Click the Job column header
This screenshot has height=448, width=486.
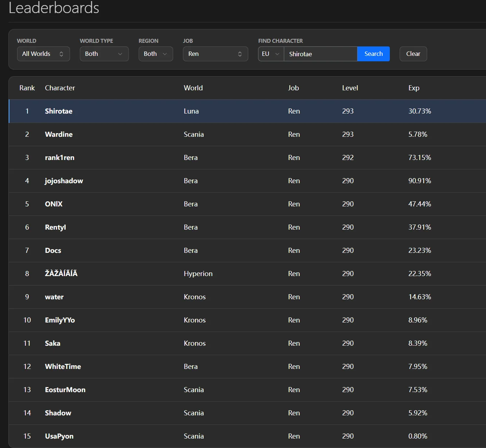(x=294, y=88)
